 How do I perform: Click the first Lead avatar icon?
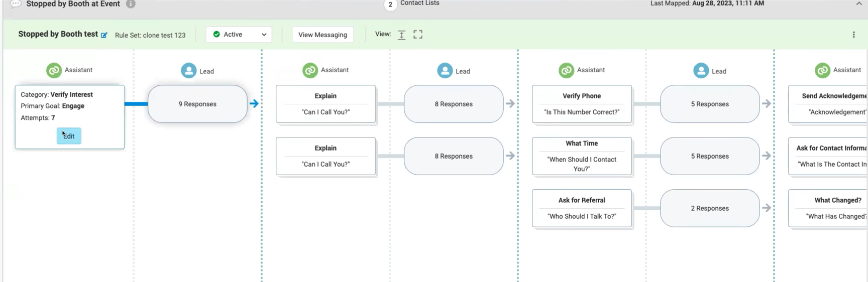(189, 71)
